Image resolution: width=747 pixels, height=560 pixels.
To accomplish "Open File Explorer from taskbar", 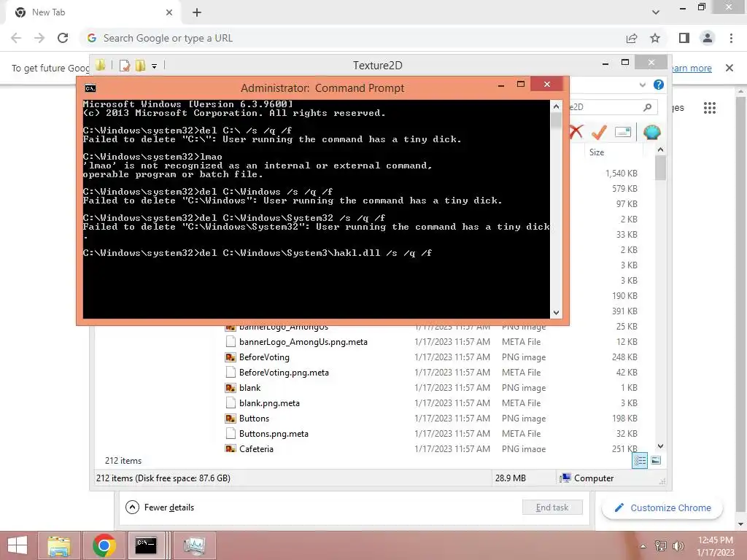I will [x=59, y=545].
